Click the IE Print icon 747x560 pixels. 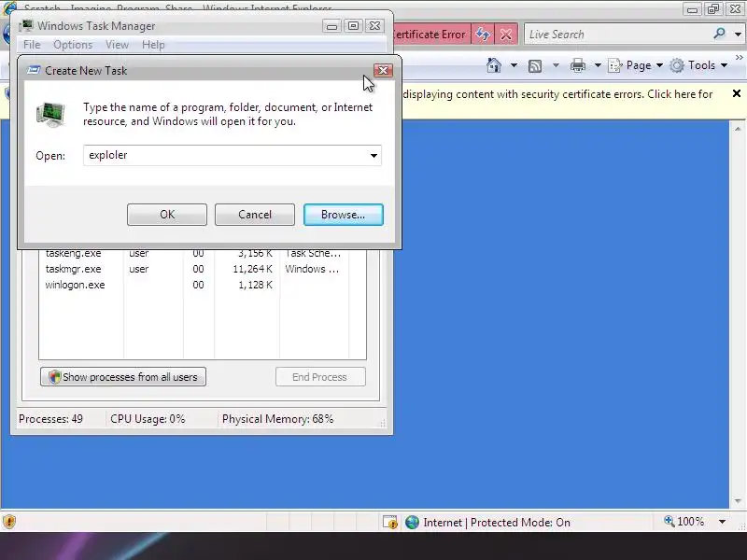click(x=577, y=65)
